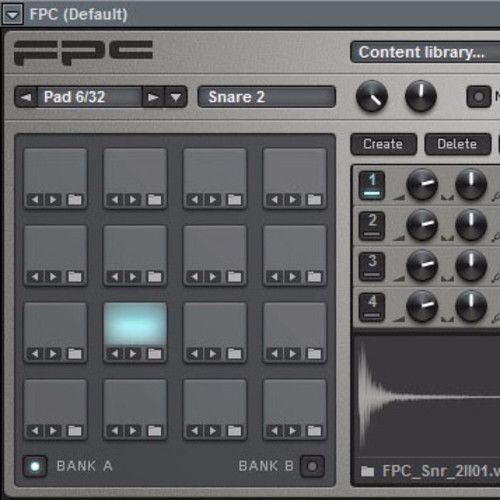This screenshot has width=500, height=500.
Task: Go to the previous pad using left arrow
Action: click(26, 97)
